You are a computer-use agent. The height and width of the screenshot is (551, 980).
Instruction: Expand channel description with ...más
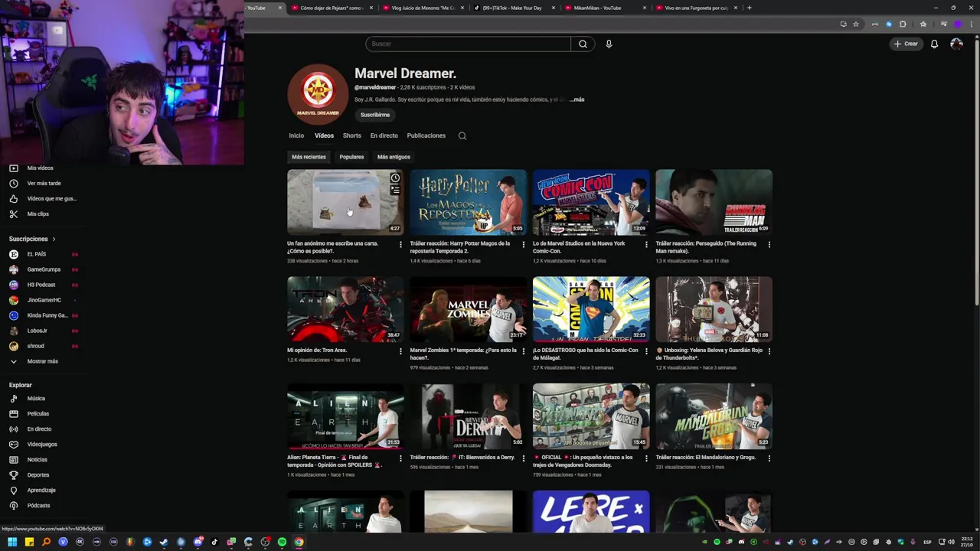point(577,99)
